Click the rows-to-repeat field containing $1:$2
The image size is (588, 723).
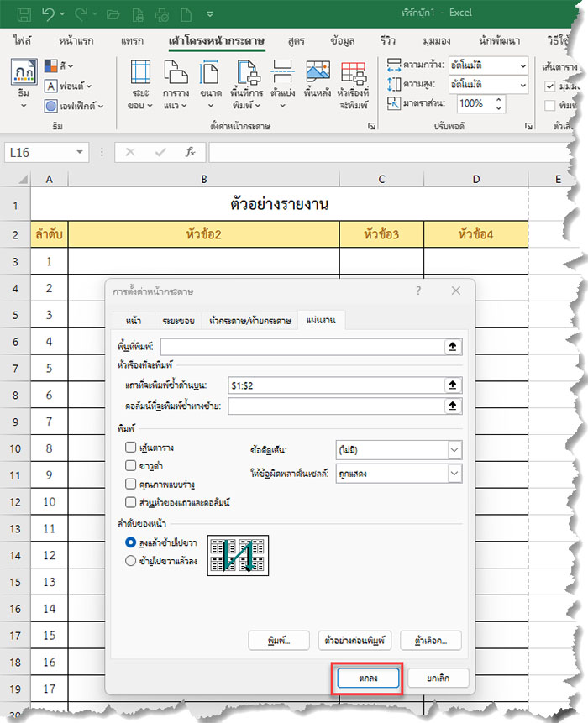coord(336,385)
